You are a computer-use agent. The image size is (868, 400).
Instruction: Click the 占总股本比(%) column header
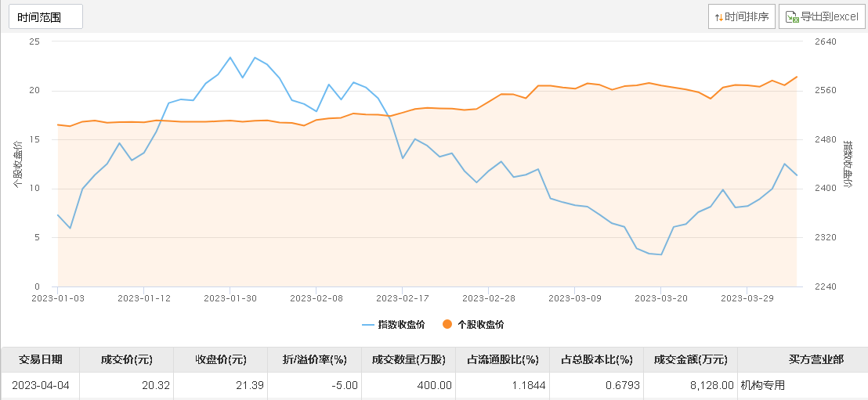[596, 359]
